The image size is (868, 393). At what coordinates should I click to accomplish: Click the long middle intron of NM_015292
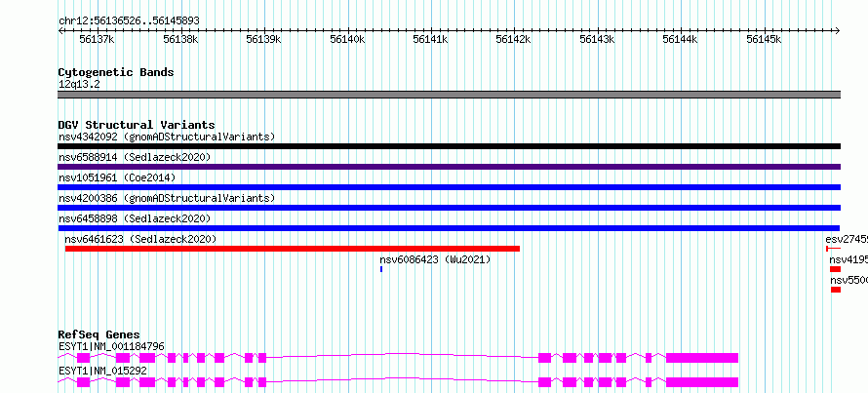click(403, 379)
